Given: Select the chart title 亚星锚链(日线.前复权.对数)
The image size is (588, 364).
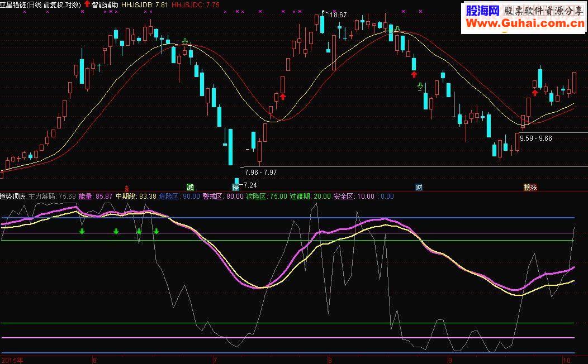Looking at the screenshot, I should pos(40,4).
